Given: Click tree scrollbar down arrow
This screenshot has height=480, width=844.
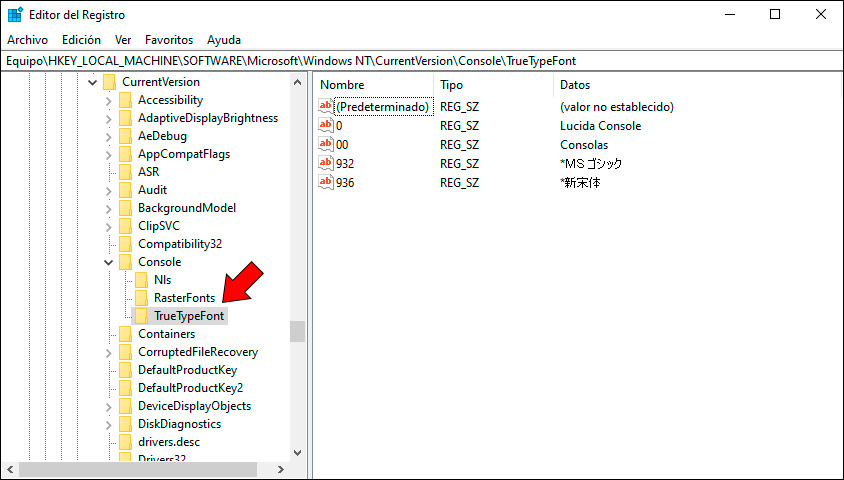Looking at the screenshot, I should (x=298, y=453).
